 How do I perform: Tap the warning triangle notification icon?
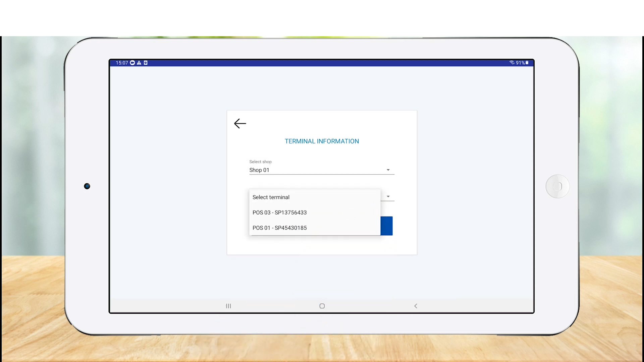[x=139, y=63]
